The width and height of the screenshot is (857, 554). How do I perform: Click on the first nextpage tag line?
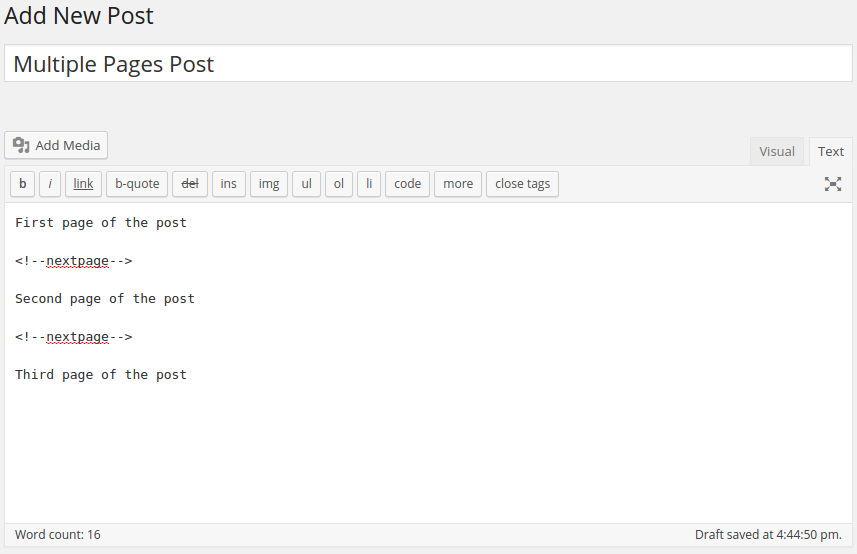click(x=74, y=261)
